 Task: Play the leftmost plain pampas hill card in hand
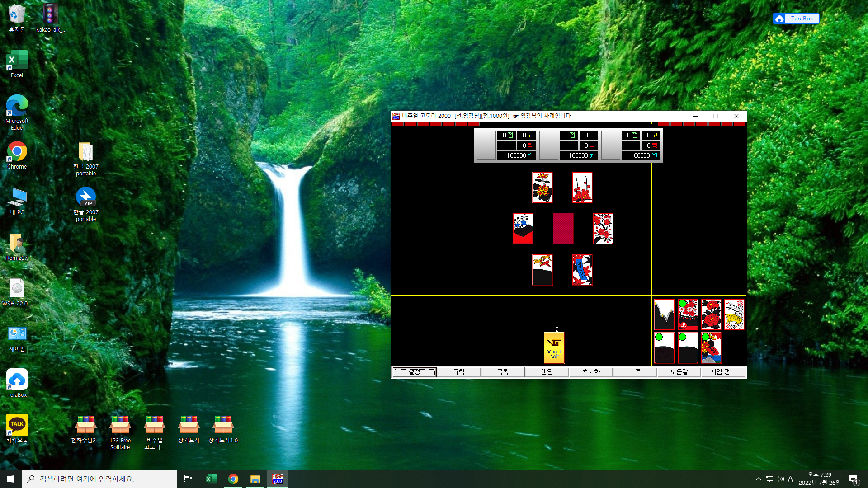point(664,348)
